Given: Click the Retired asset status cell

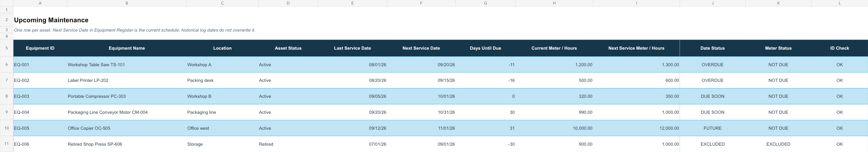Looking at the screenshot, I should [288, 144].
